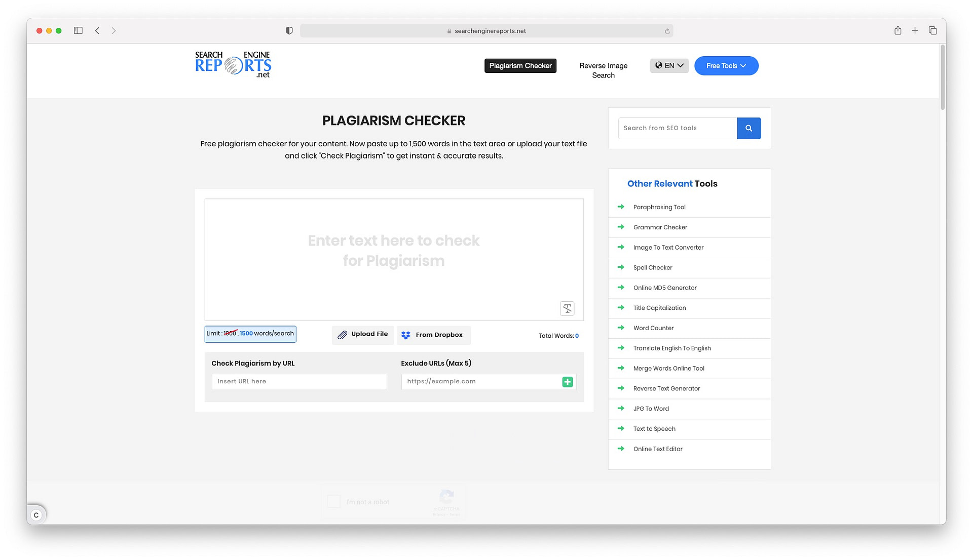
Task: Click the Insert URL here input field
Action: [298, 381]
